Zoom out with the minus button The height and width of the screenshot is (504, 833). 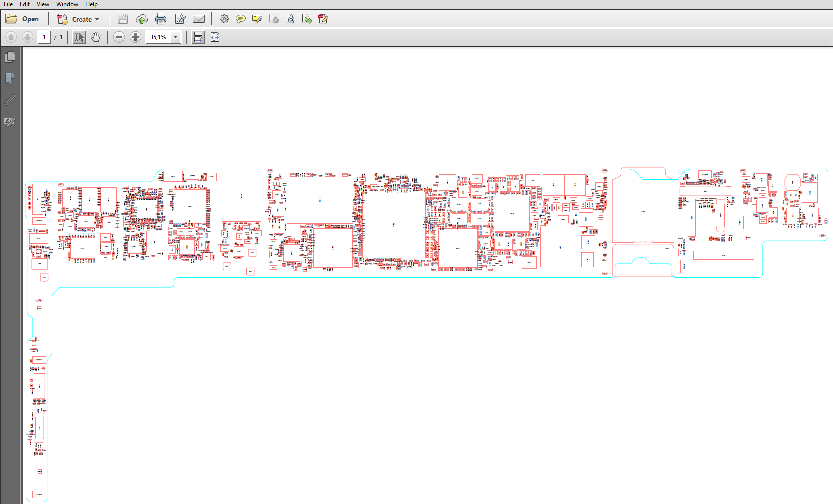119,37
